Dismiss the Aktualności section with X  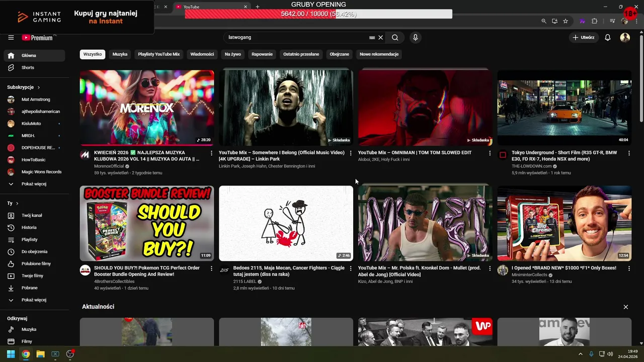tap(626, 307)
